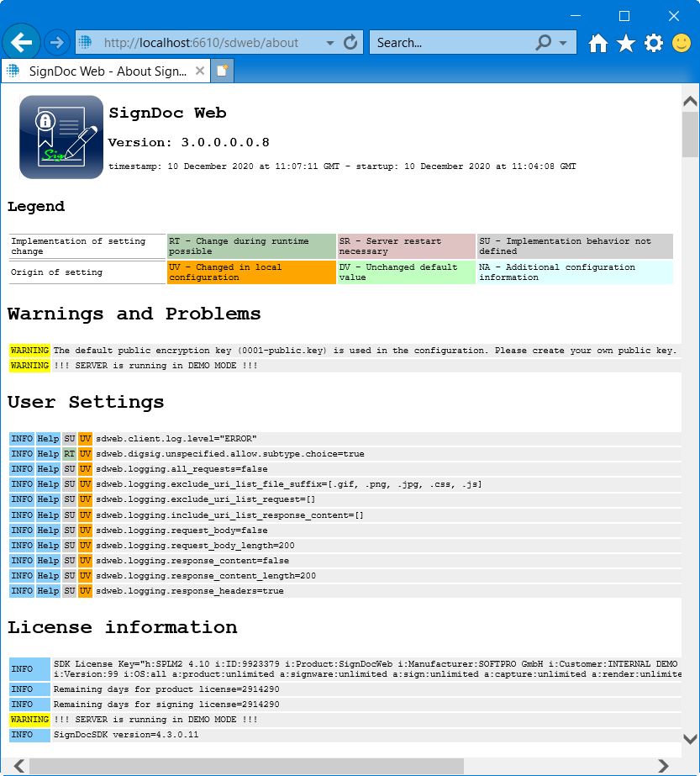Click the search magnifier icon
This screenshot has height=776, width=700.
pyautogui.click(x=544, y=42)
